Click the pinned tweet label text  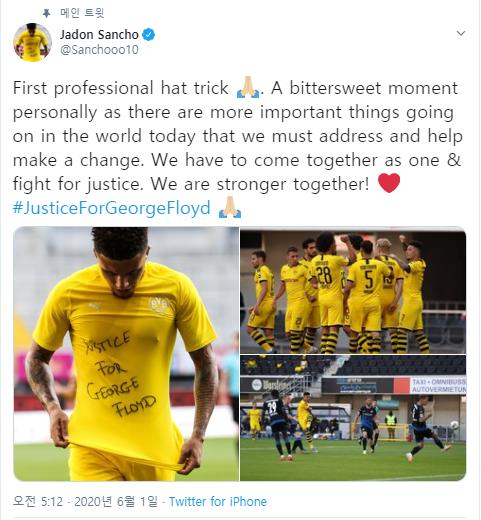tap(82, 13)
